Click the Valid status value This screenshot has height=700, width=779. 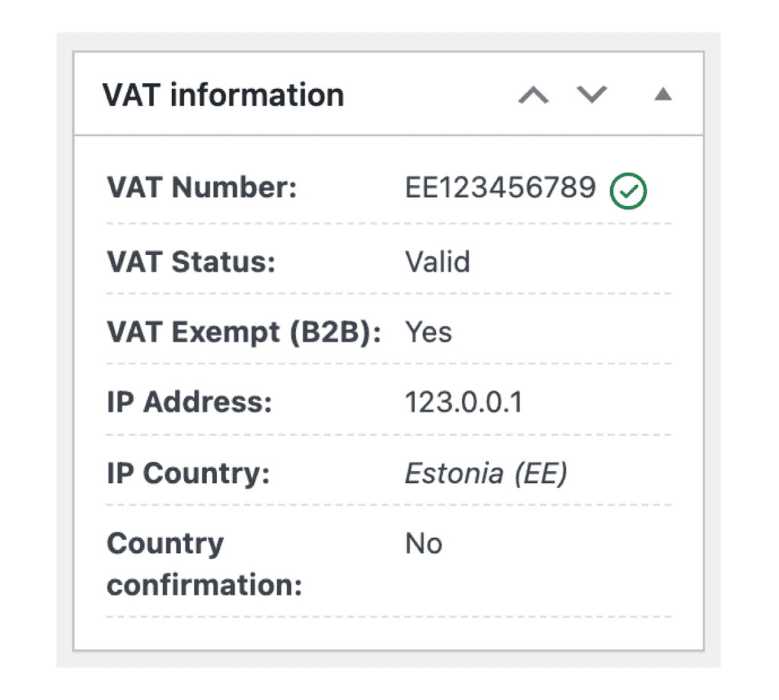point(437,262)
